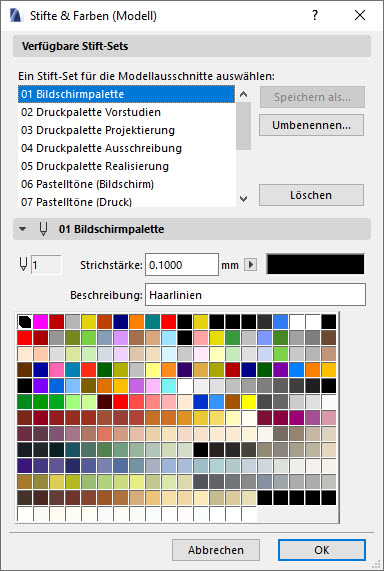The image size is (384, 571).
Task: Open the large black pen color swatch
Action: pyautogui.click(x=316, y=264)
